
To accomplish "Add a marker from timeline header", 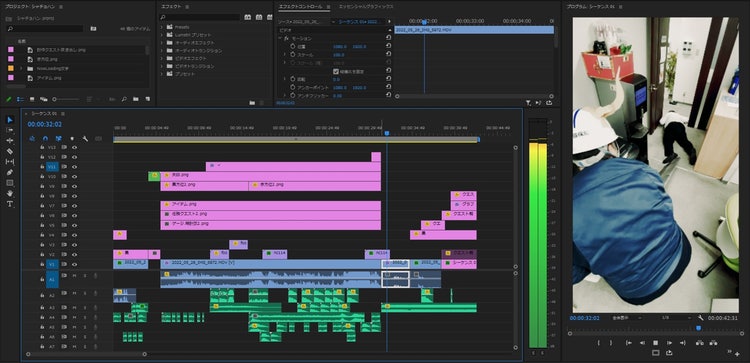I will [x=72, y=139].
